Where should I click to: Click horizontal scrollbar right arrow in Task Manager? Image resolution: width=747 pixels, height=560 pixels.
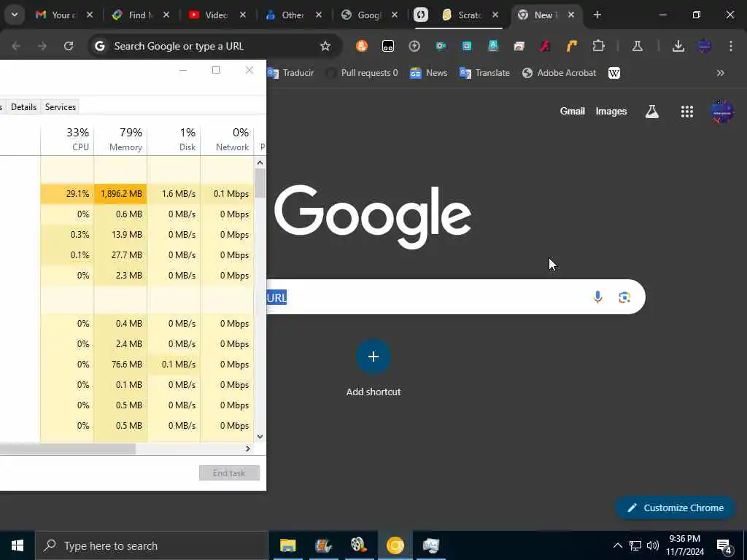click(248, 448)
